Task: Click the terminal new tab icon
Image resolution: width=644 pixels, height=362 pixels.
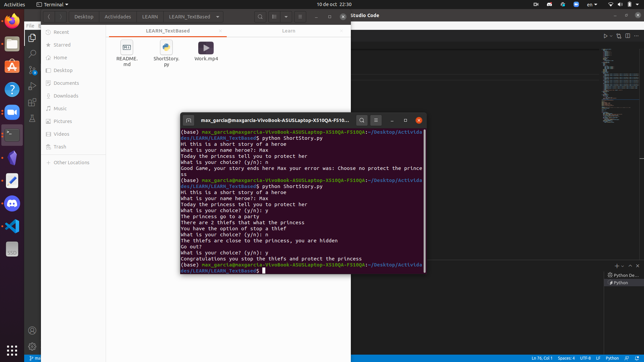Action: click(189, 120)
